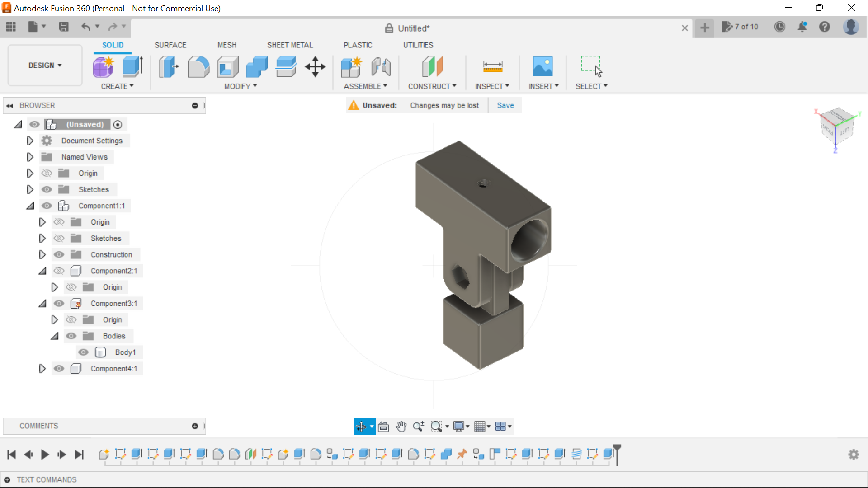Image resolution: width=868 pixels, height=488 pixels.
Task: Select the Fillet tool in Modify
Action: tap(198, 67)
